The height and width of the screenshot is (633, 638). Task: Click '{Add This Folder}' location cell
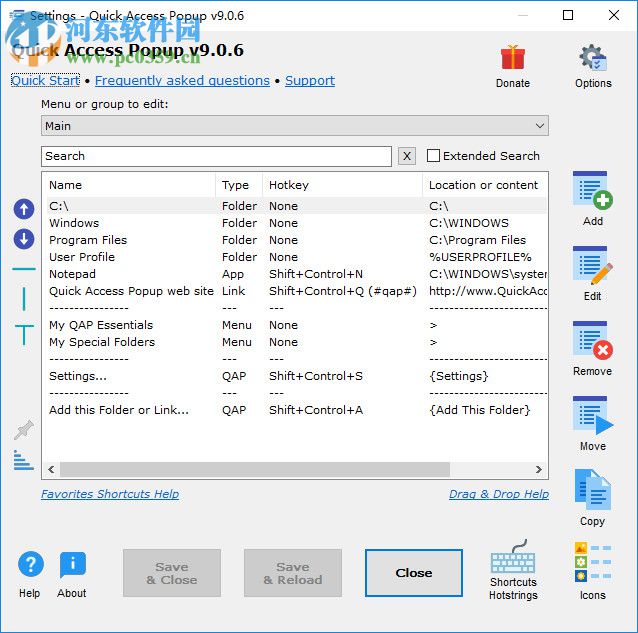[x=480, y=410]
